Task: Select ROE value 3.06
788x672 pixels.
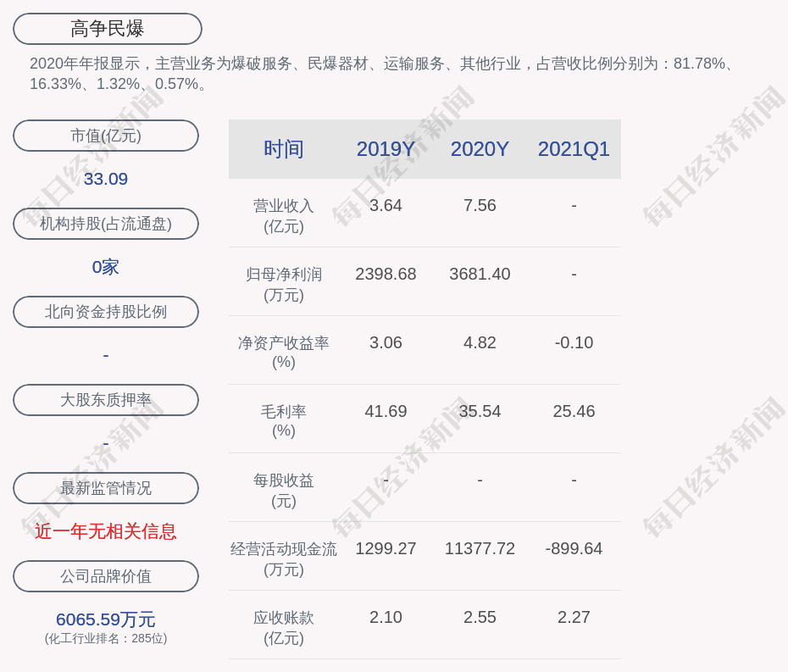Action: tap(386, 343)
